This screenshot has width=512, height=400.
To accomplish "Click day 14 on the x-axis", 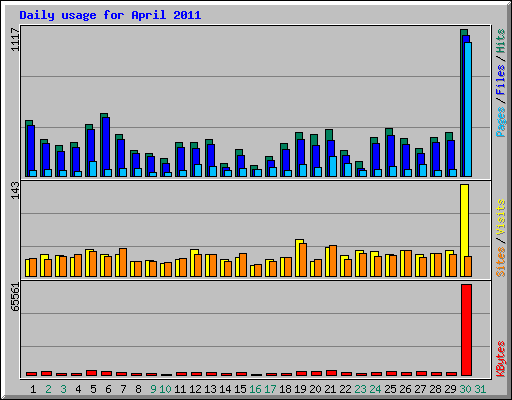I will 225,389.
